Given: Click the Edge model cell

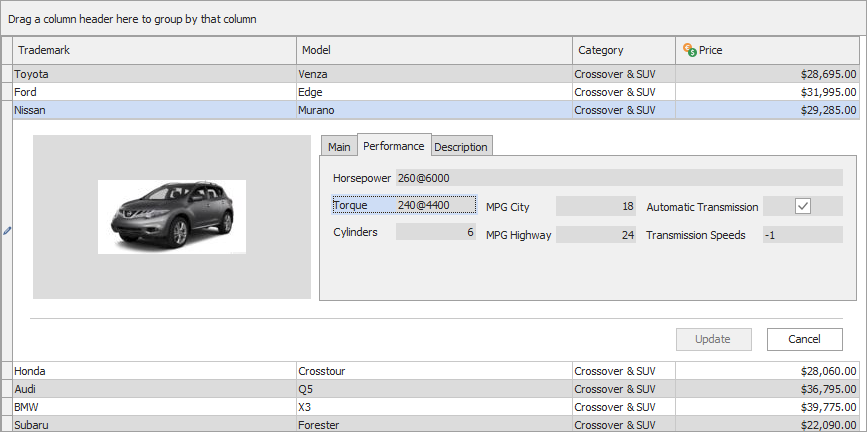Looking at the screenshot, I should point(435,92).
